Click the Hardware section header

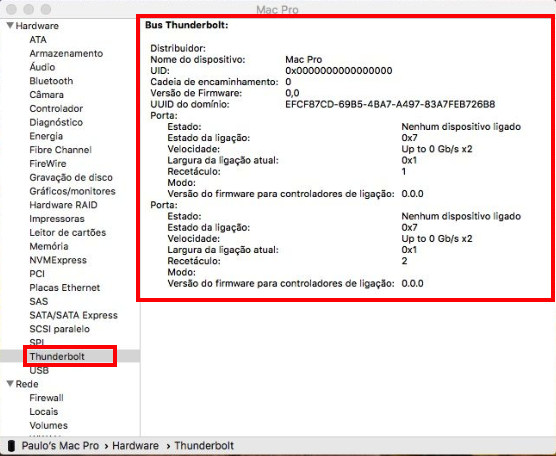pyautogui.click(x=37, y=26)
